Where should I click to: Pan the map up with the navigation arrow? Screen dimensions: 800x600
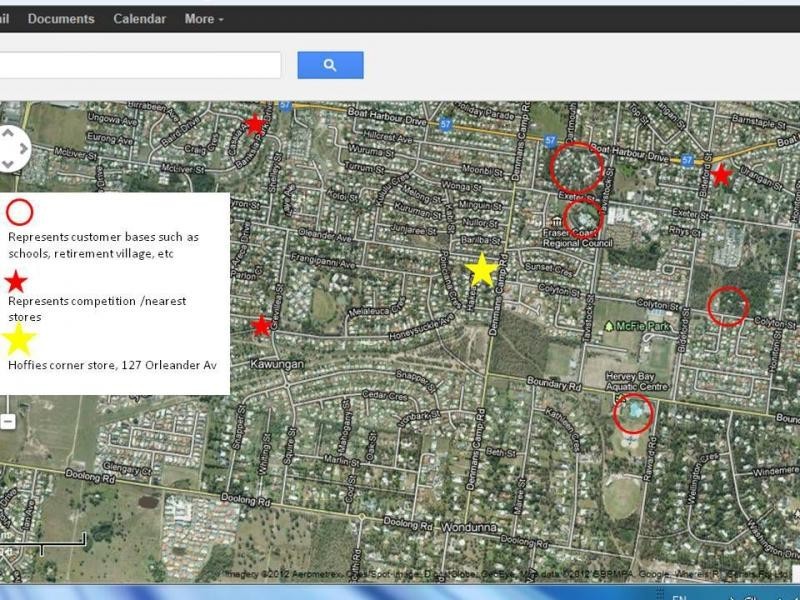(7, 132)
